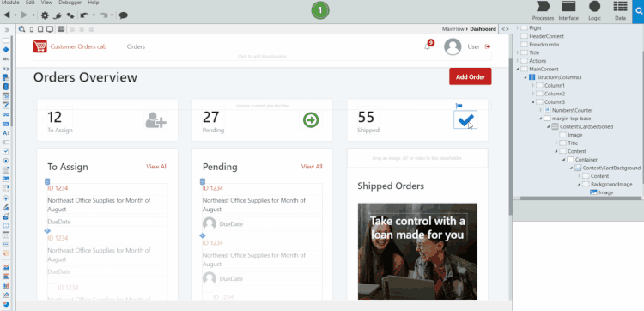Click View All in Pending card
This screenshot has height=311, width=644.
click(312, 167)
